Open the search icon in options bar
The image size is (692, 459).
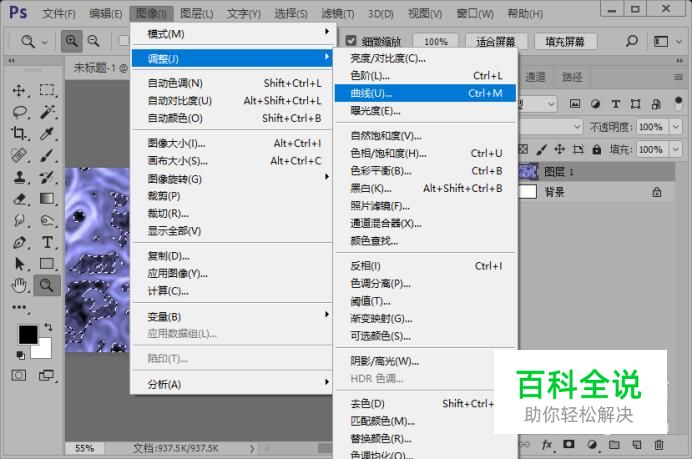point(632,41)
